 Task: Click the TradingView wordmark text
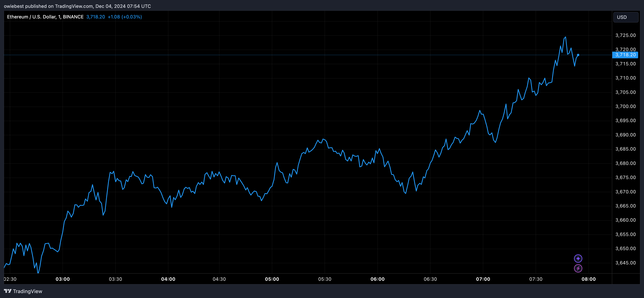click(x=27, y=291)
